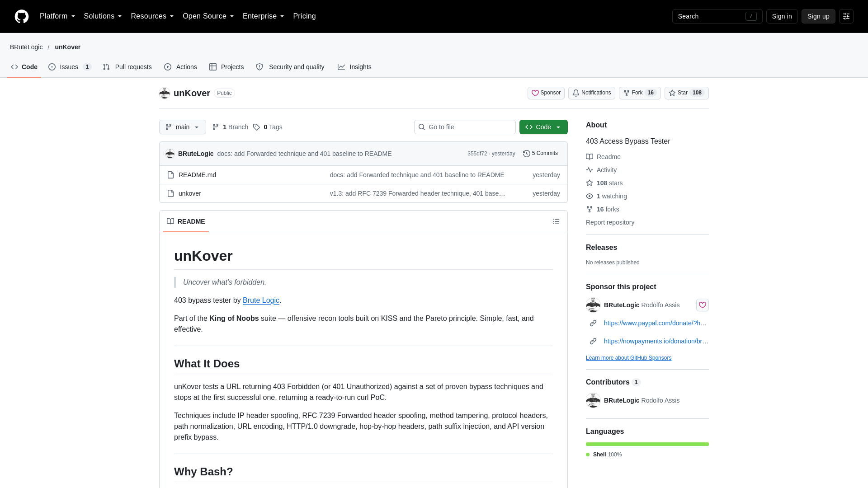868x488 pixels.
Task: Open README.md file link
Action: [197, 175]
